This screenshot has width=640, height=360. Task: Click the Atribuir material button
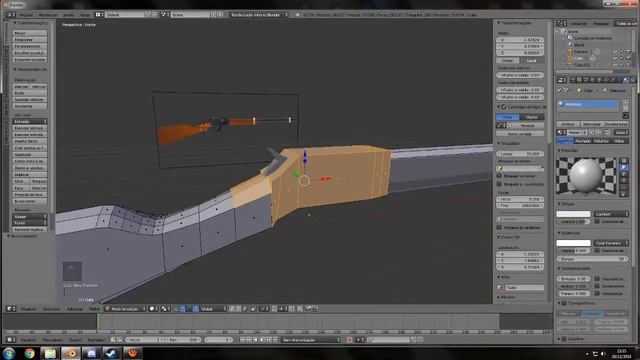pyautogui.click(x=568, y=124)
